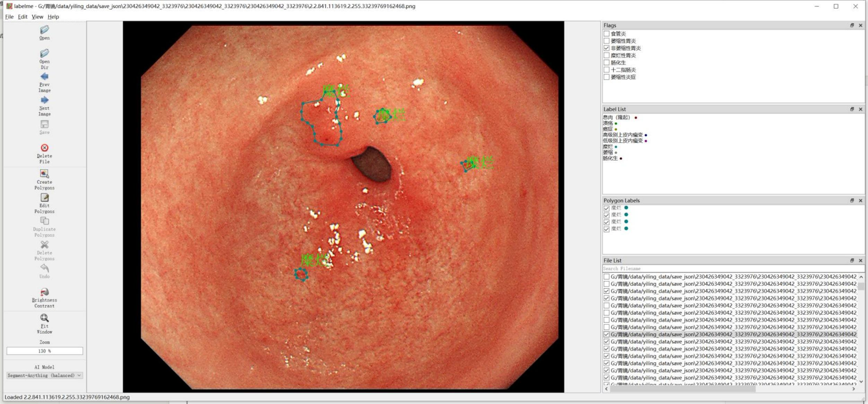
Task: Check the 食管炎 flag checkbox
Action: [606, 34]
